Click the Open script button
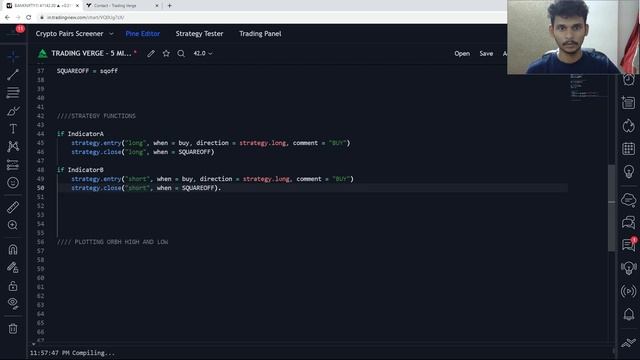The width and height of the screenshot is (640, 360). [462, 53]
